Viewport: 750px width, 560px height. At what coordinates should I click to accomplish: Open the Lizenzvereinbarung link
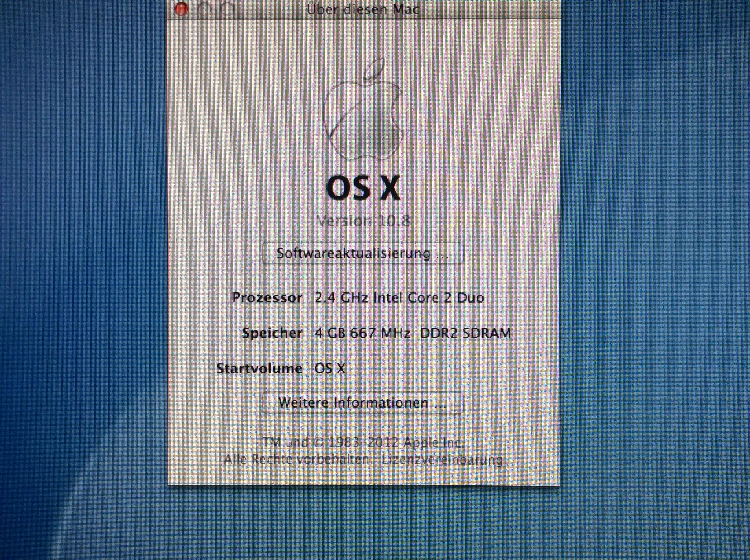click(442, 460)
